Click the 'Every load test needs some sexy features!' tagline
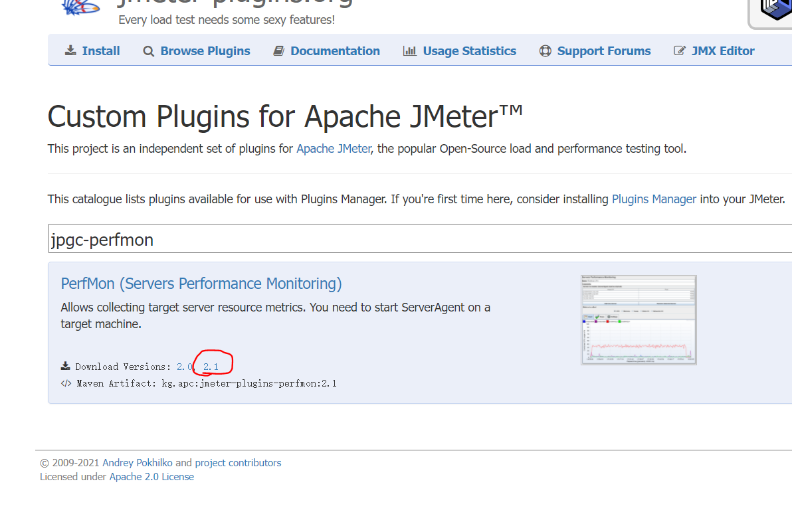 pyautogui.click(x=227, y=20)
